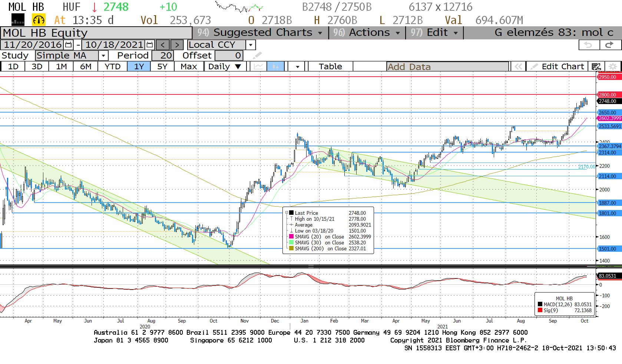Viewport: 622px width, 364px height.
Task: Click the 2650.00 price level label
Action: tap(609, 113)
